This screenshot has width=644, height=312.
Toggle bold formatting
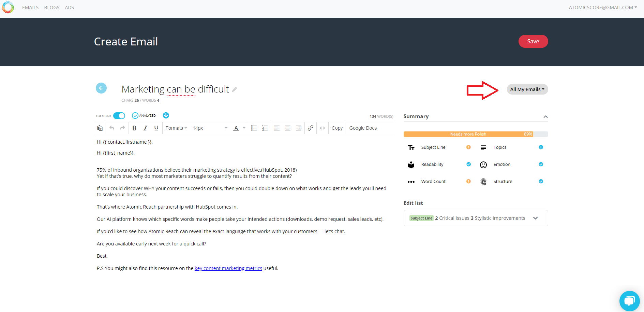tap(134, 128)
